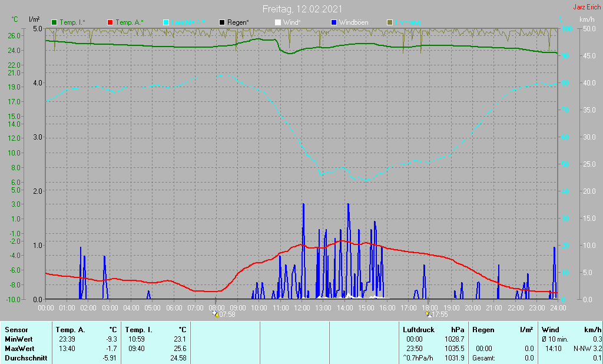Click the indoor maximum value '25.6'

tap(180, 349)
